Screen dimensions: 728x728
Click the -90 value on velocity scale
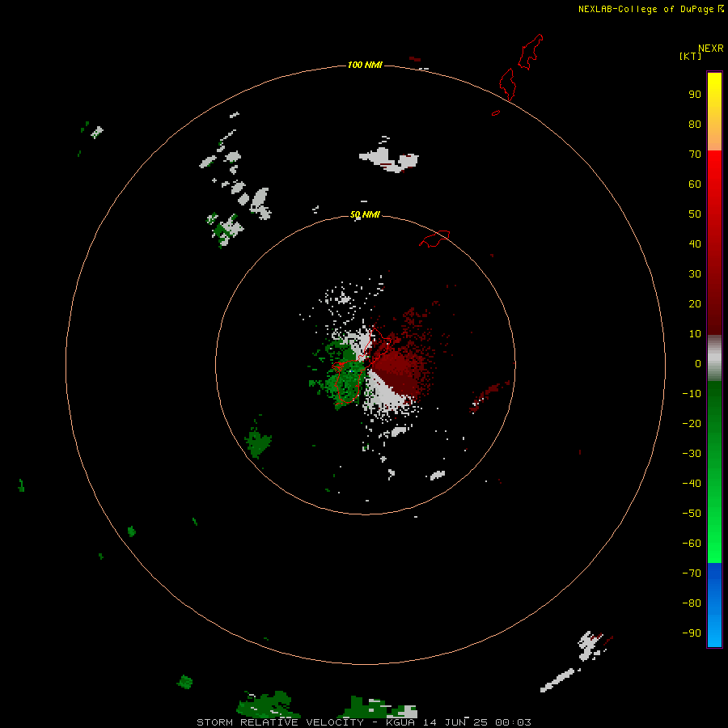click(692, 633)
